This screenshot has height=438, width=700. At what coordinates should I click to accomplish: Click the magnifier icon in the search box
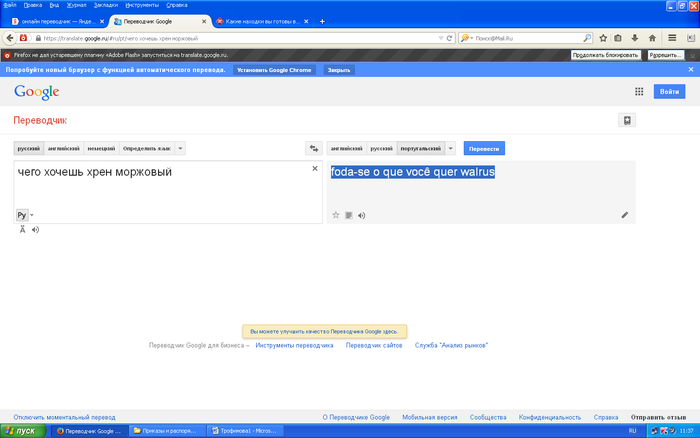(587, 38)
